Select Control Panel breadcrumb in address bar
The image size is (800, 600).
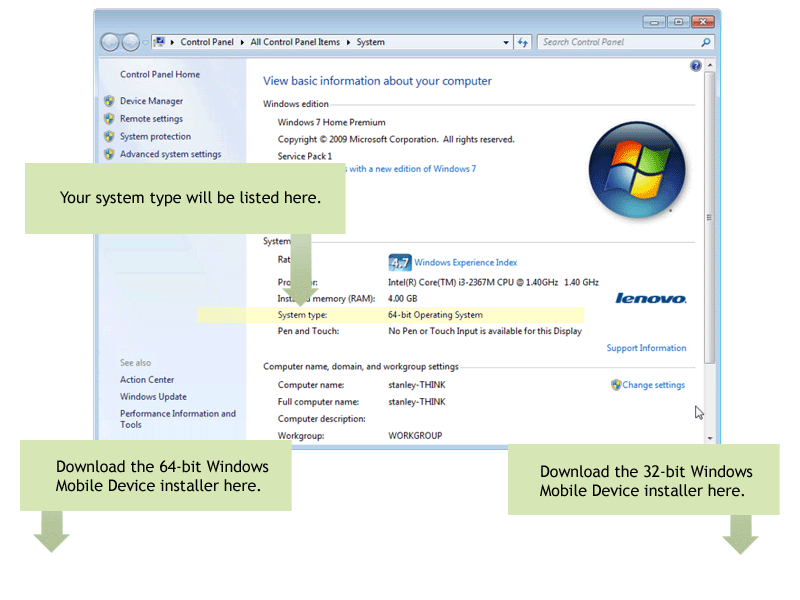[x=207, y=42]
